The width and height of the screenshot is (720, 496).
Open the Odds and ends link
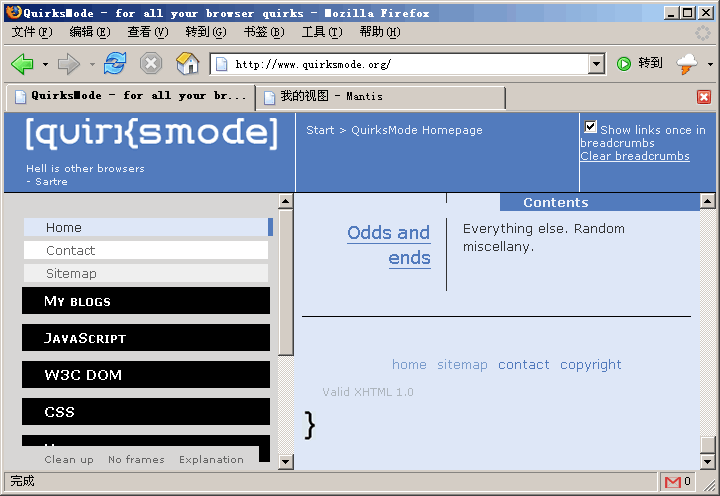pyautogui.click(x=389, y=245)
